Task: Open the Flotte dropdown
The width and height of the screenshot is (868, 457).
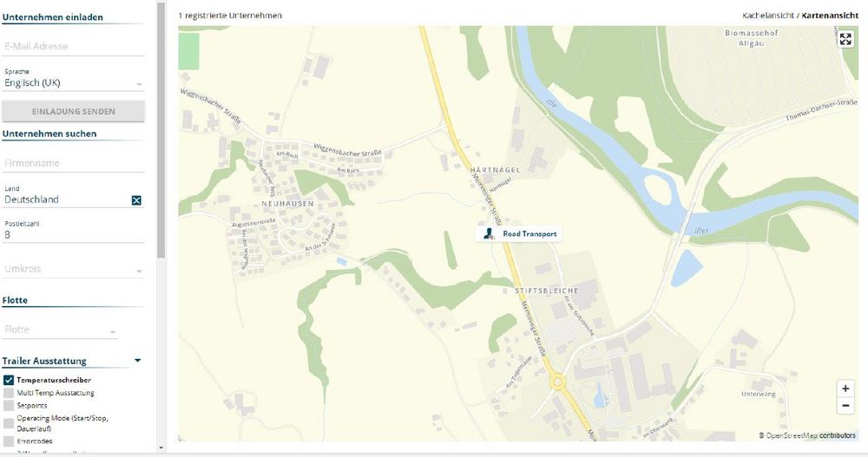Action: (x=60, y=330)
